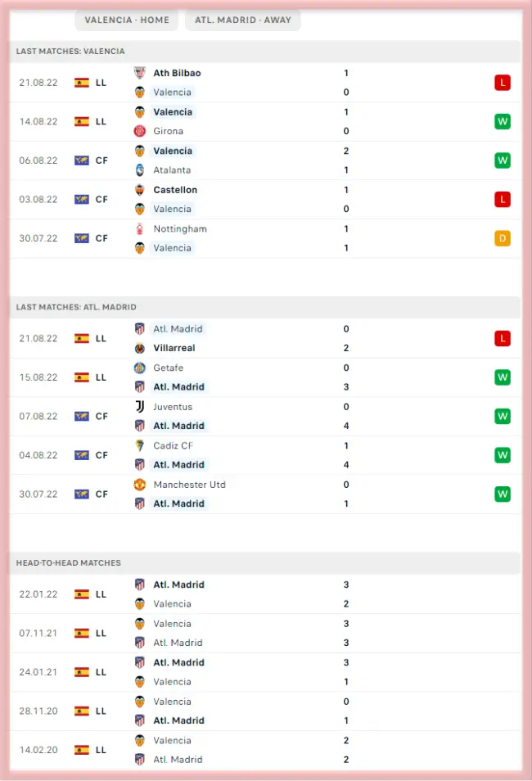532x781 pixels.
Task: Click the Cadiz CF crest icon
Action: pos(139,445)
